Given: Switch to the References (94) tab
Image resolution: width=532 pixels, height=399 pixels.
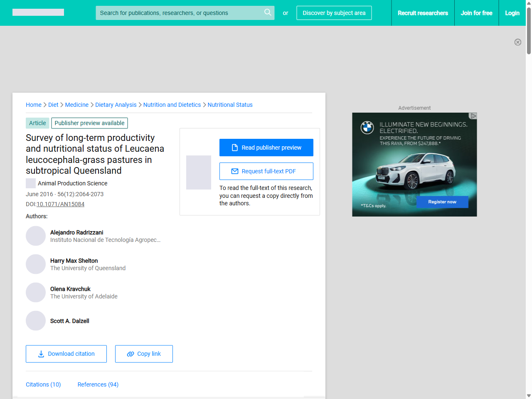Looking at the screenshot, I should (98, 384).
